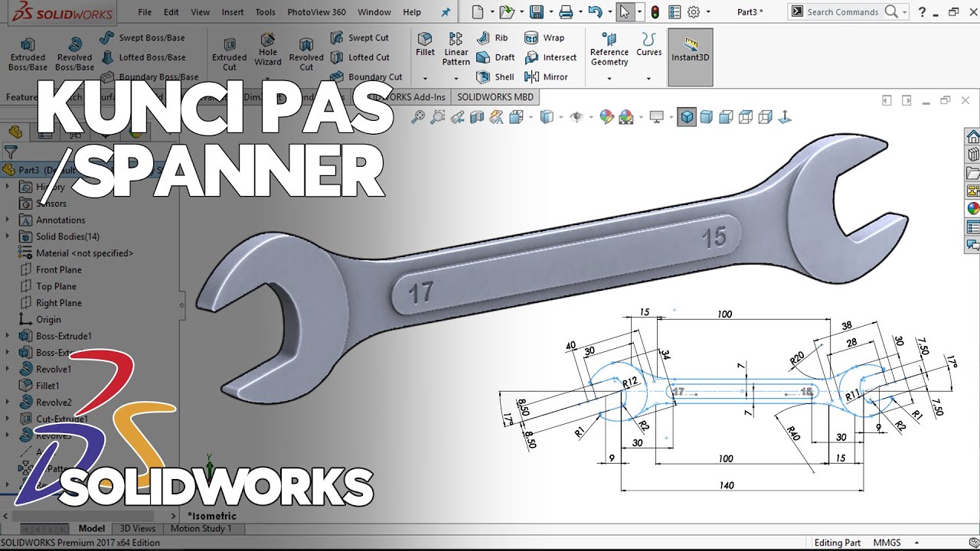Open the Hole Wizard tool
980x551 pixels.
click(x=268, y=49)
